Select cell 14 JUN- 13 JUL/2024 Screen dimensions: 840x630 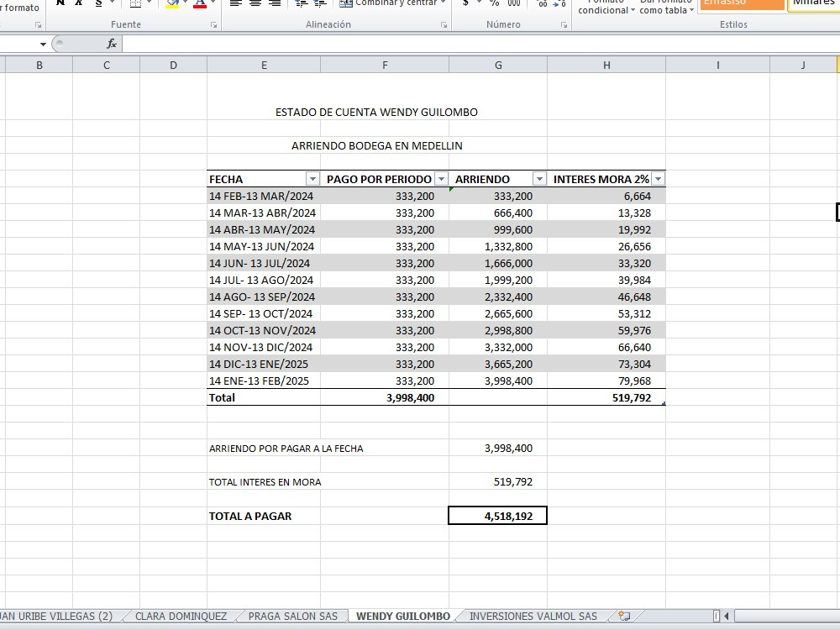[x=264, y=263]
